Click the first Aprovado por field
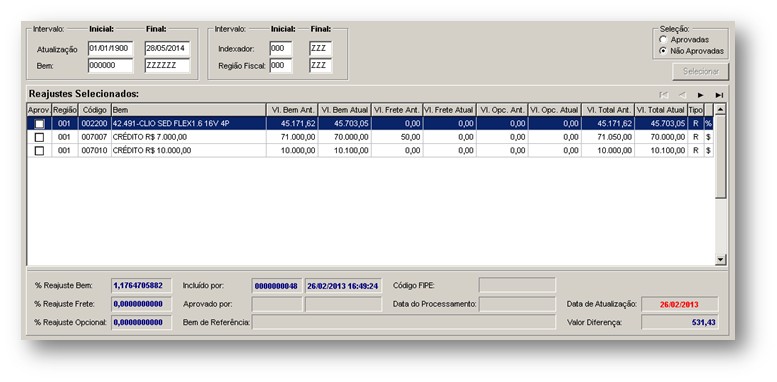This screenshot has height=382, width=777. pos(277,304)
